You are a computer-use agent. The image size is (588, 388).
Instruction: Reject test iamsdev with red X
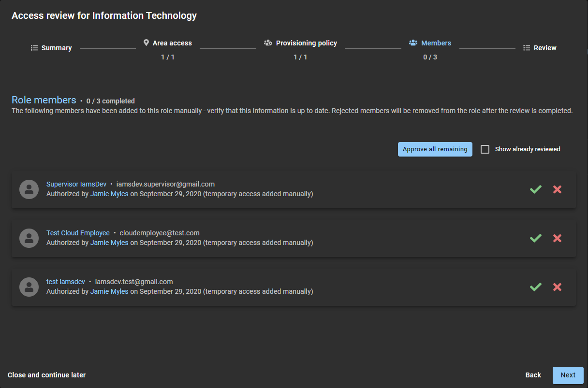(x=557, y=287)
